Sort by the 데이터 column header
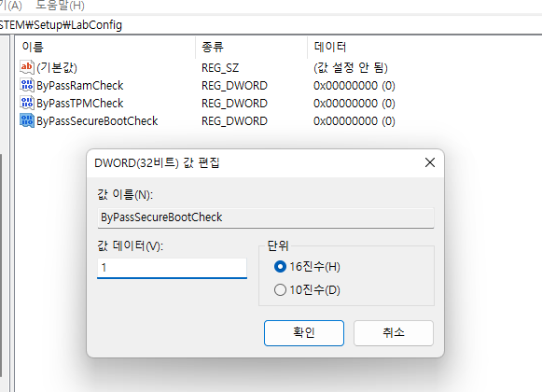This screenshot has height=392, width=542. (329, 47)
